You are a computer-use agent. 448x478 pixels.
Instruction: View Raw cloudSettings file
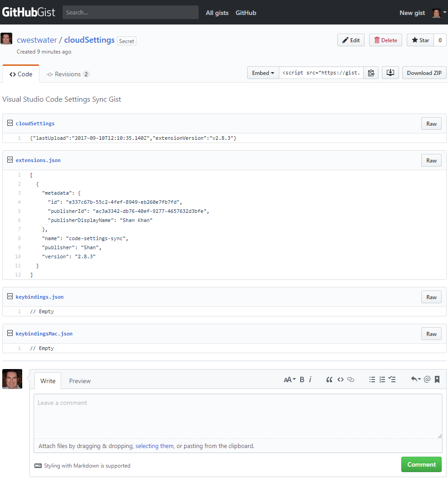coord(431,124)
